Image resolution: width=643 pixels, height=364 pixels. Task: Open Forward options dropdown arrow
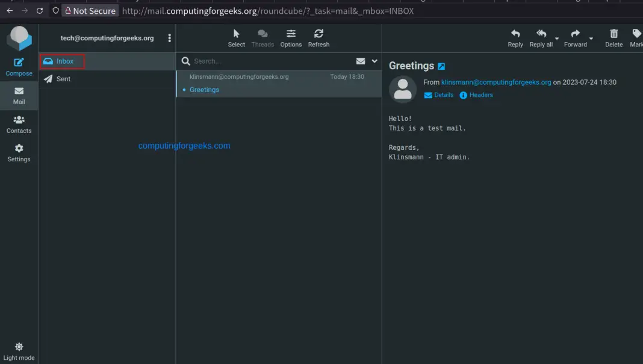tap(591, 39)
